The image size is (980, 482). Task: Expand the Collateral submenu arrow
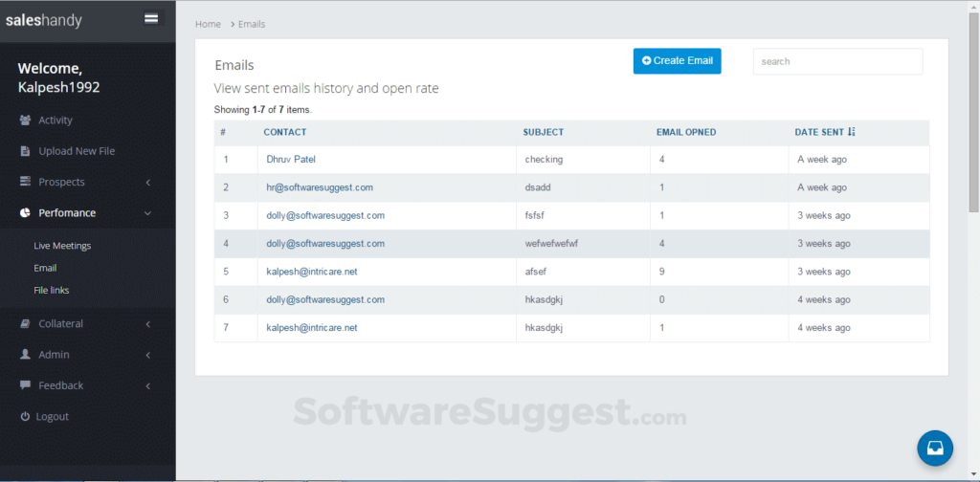click(x=148, y=324)
